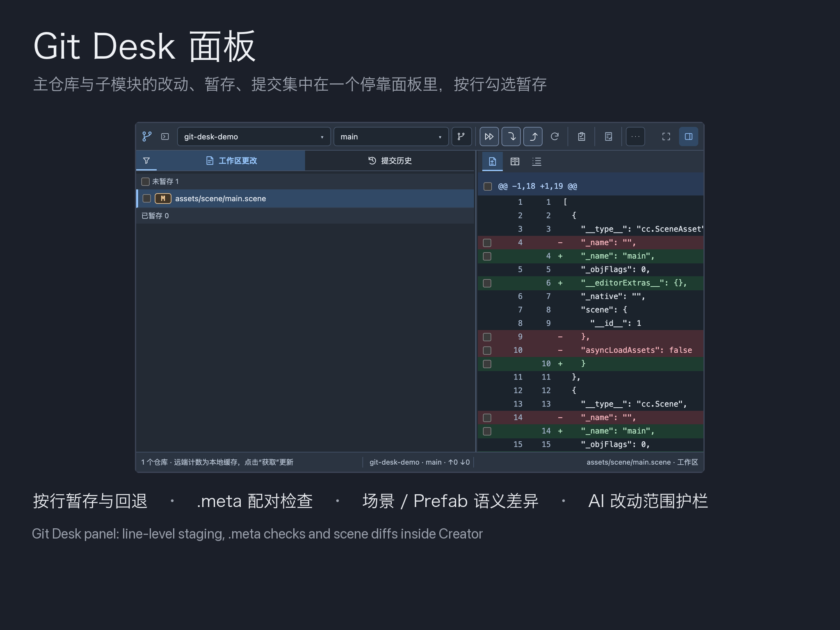Check the removed line 9 "}," checkbox
The image size is (840, 630).
tap(487, 337)
